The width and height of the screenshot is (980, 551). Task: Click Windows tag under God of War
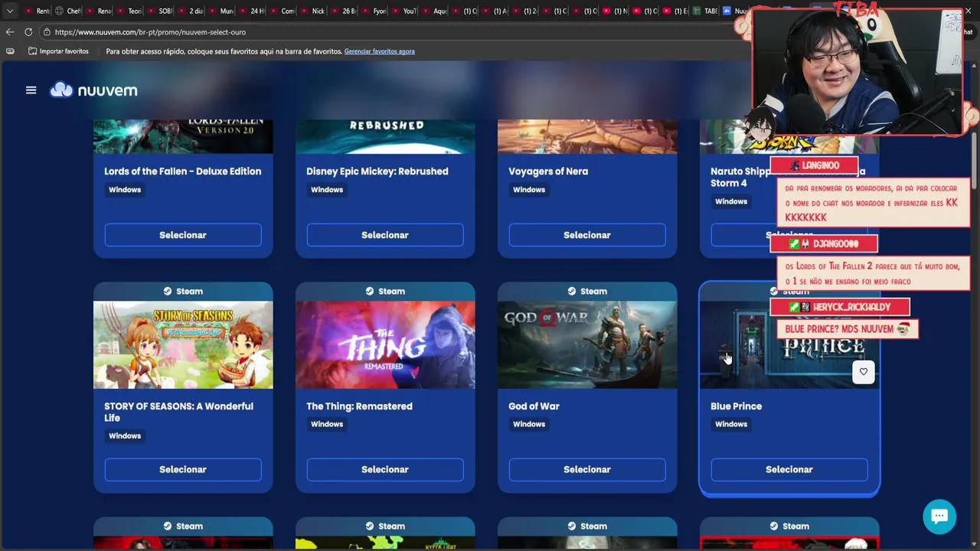[x=529, y=424]
